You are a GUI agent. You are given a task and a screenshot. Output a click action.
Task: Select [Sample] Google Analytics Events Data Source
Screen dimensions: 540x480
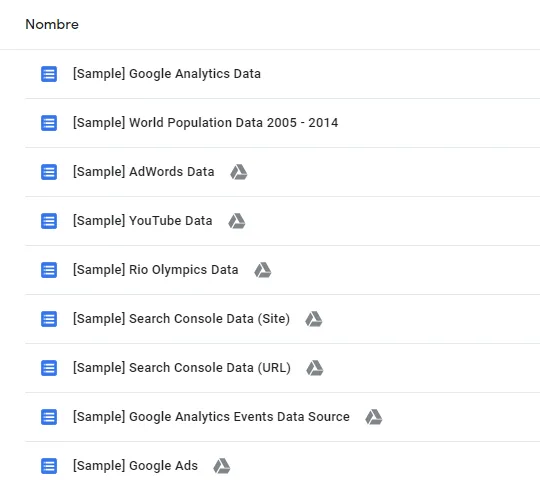coord(211,417)
